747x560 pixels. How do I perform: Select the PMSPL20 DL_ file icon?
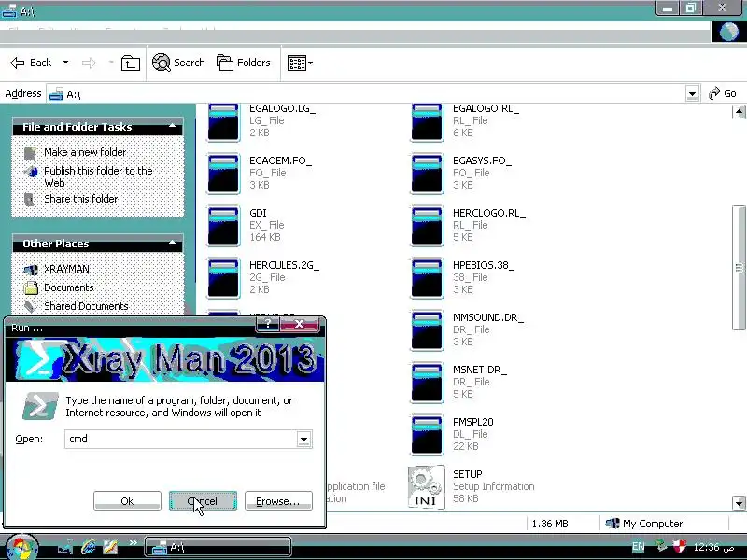click(x=427, y=435)
